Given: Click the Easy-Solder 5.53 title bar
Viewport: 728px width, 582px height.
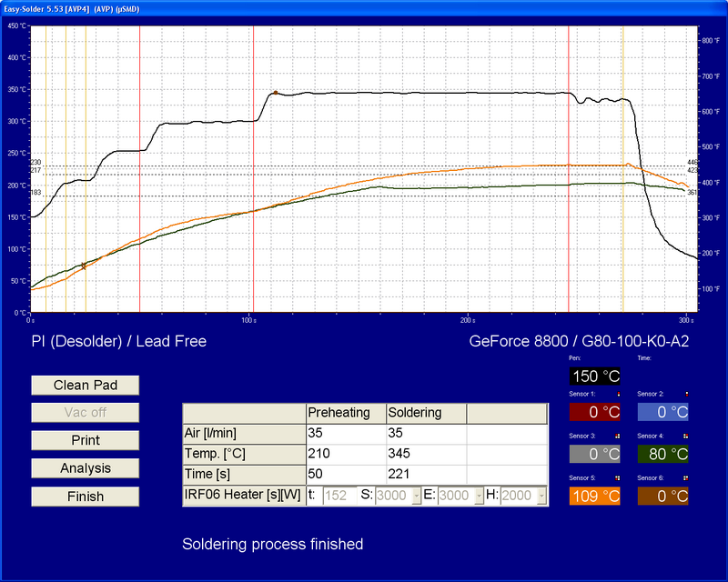Looking at the screenshot, I should [364, 9].
